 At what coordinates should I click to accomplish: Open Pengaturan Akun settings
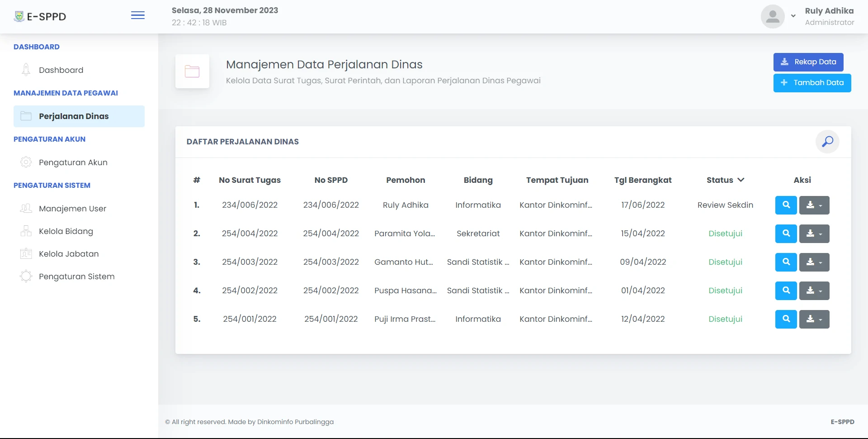pos(73,162)
